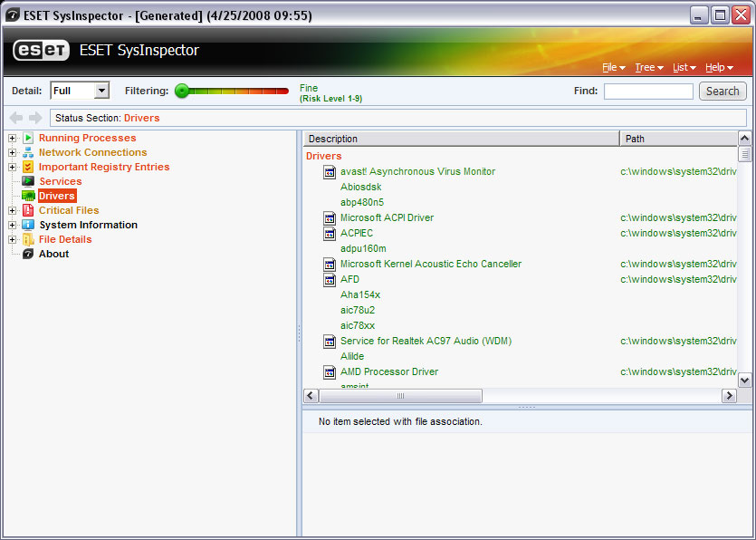The image size is (756, 540).
Task: Select Running Processes in the tree
Action: (87, 138)
